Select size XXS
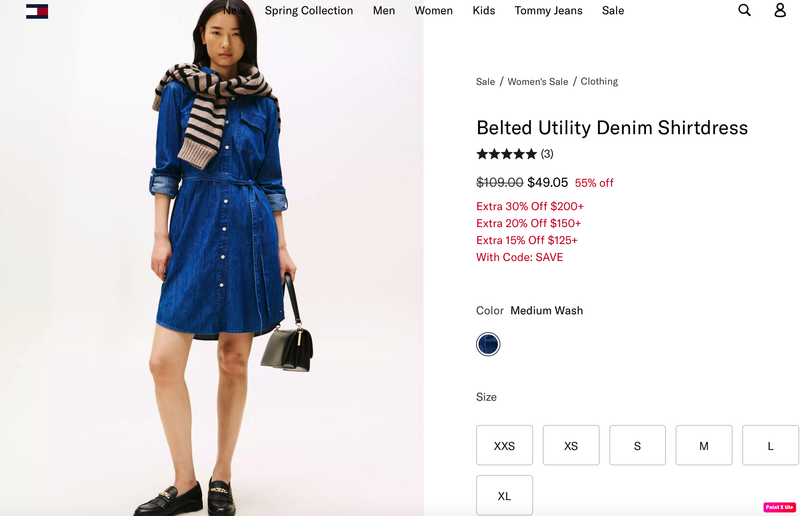This screenshot has width=800, height=516. coord(504,446)
